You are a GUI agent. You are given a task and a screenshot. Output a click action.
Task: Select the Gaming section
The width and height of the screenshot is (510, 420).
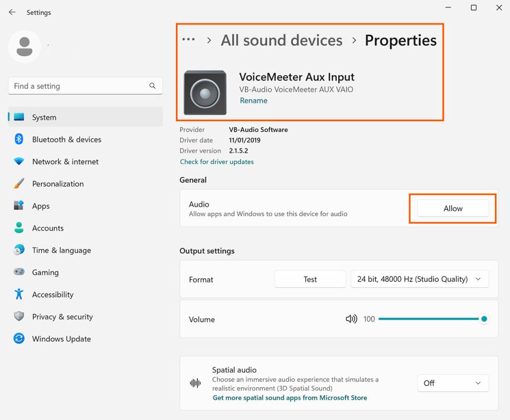click(45, 272)
